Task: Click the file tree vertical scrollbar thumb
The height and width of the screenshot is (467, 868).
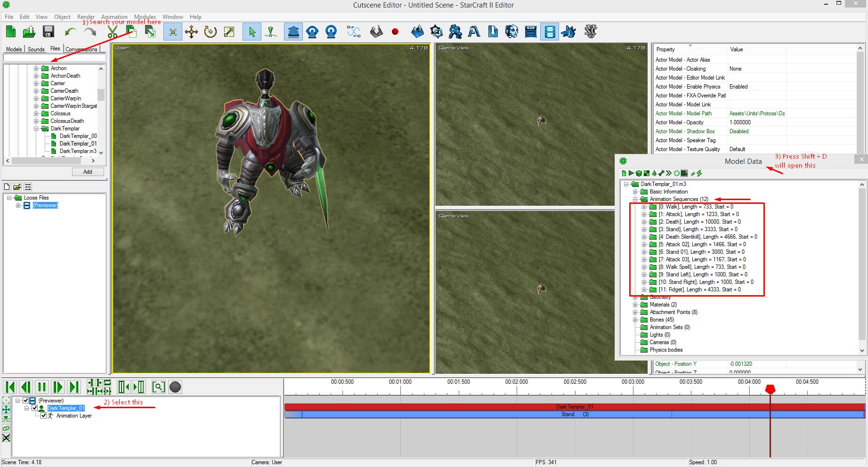Action: coord(101,94)
